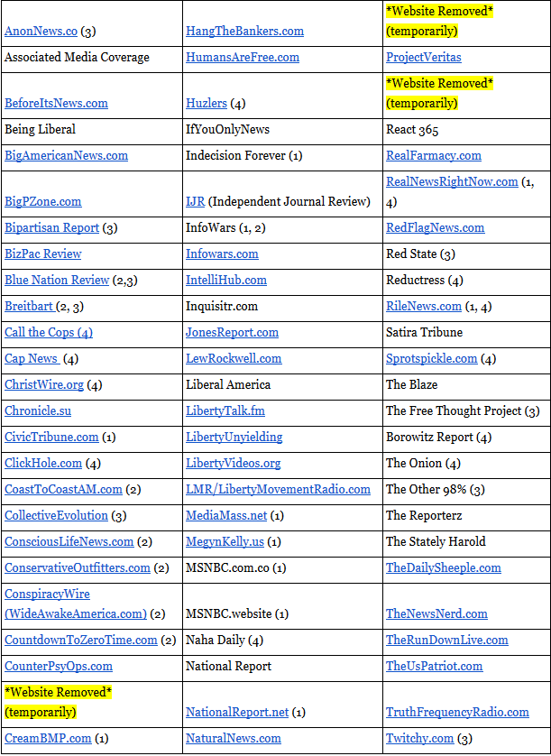Viewport: 551px width, 756px height.
Task: Open the IntelliHub.com link
Action: coord(226,281)
